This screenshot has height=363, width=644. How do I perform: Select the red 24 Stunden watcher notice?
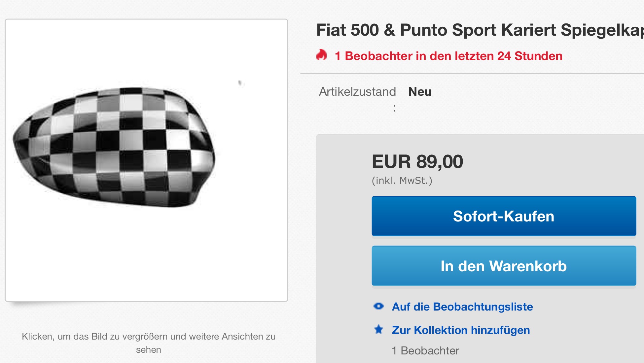448,56
